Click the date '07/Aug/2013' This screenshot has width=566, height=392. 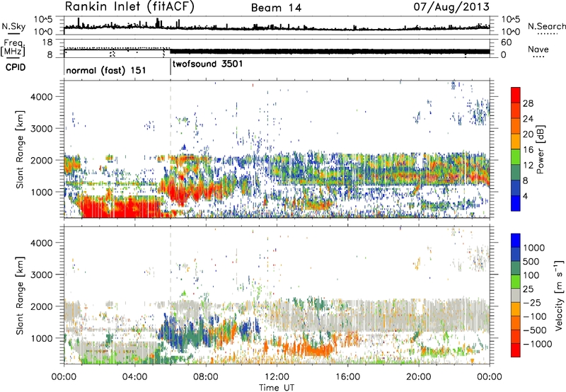pos(451,6)
